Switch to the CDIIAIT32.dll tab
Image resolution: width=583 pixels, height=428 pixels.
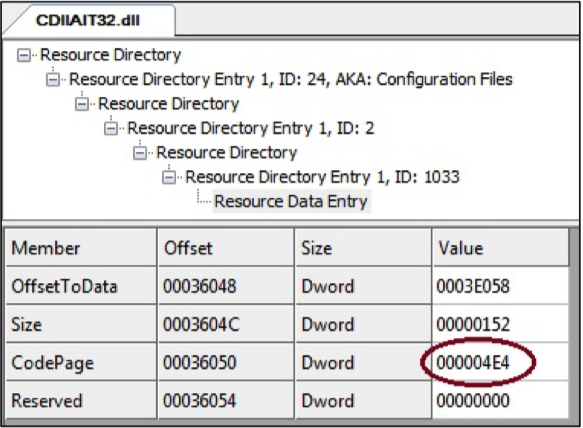pyautogui.click(x=88, y=20)
